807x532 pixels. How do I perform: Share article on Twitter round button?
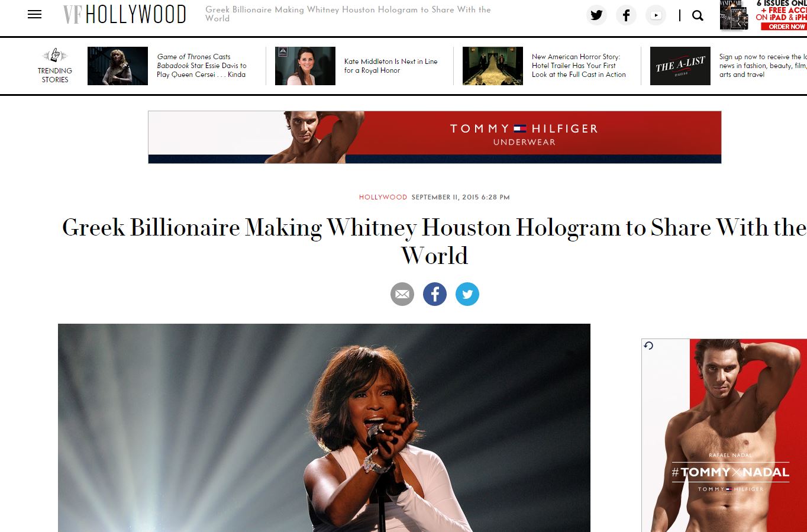coord(467,294)
